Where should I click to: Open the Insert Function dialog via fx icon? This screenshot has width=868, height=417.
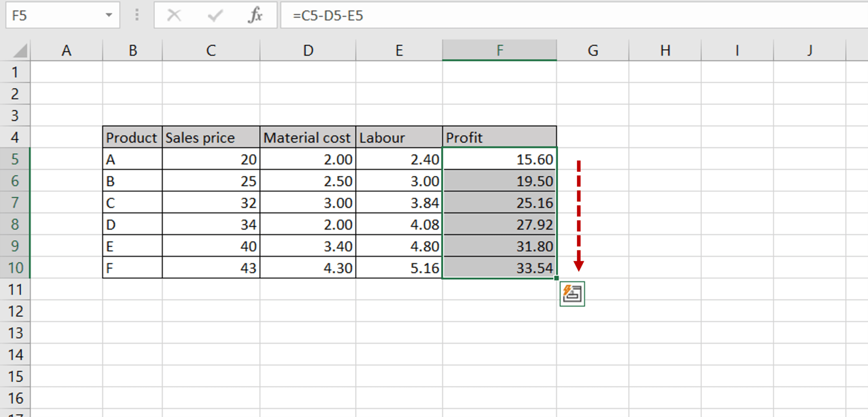[255, 16]
